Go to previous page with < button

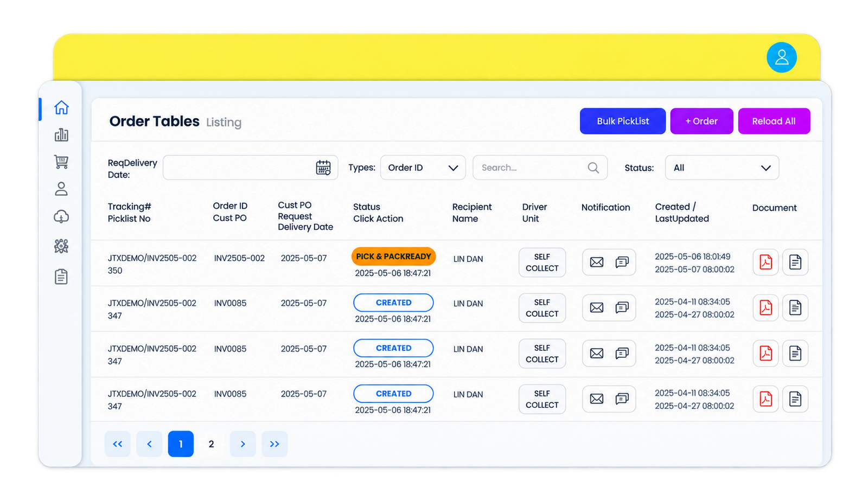(x=149, y=444)
